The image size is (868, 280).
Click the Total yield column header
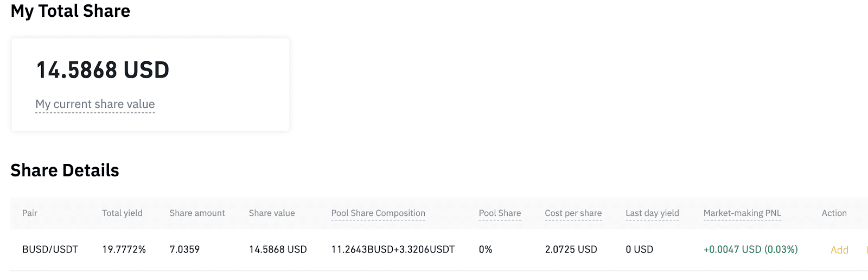pos(122,213)
